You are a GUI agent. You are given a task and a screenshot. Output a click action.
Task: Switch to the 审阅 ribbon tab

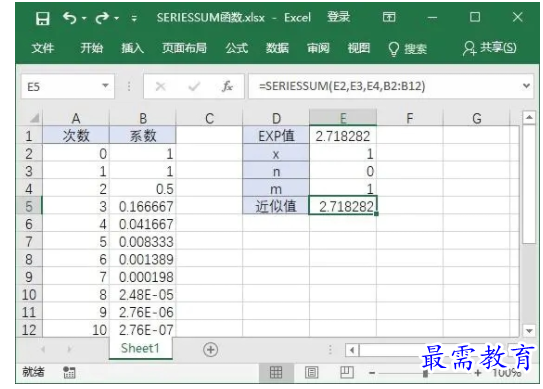coord(318,48)
